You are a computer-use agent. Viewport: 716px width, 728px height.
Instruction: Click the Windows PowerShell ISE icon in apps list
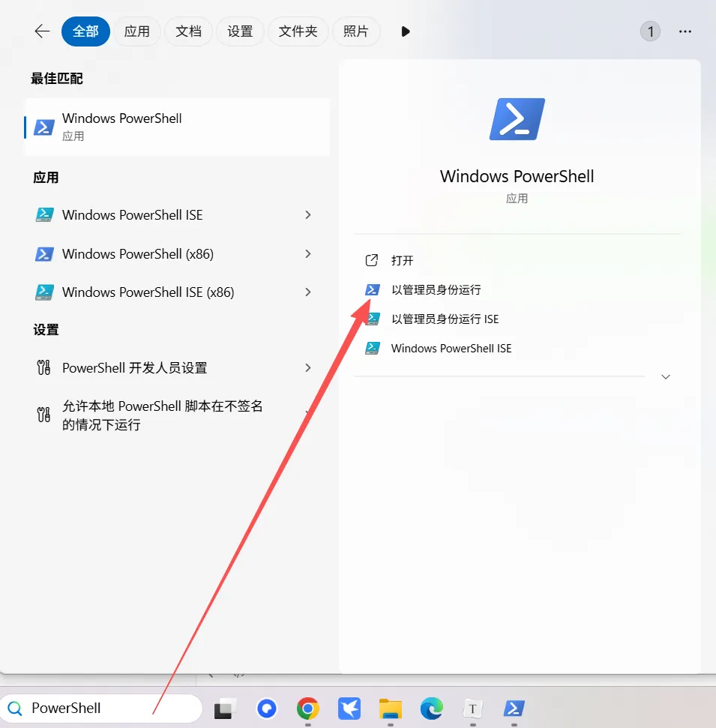[x=44, y=215]
